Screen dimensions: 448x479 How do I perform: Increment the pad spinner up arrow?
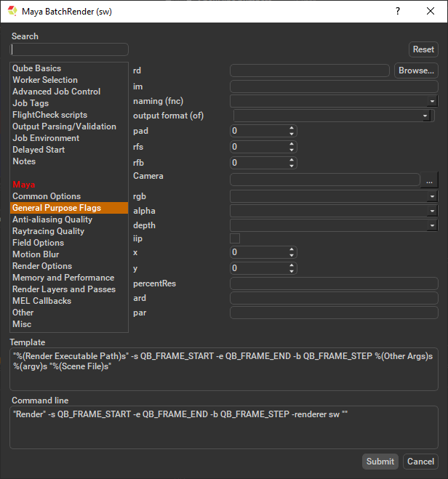(x=292, y=128)
